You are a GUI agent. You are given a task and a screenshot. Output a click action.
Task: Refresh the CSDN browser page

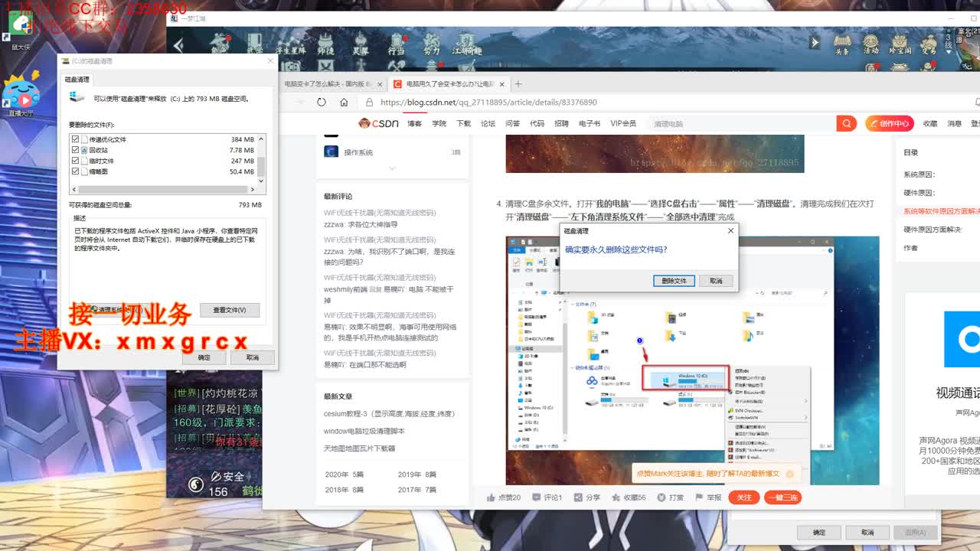(322, 102)
